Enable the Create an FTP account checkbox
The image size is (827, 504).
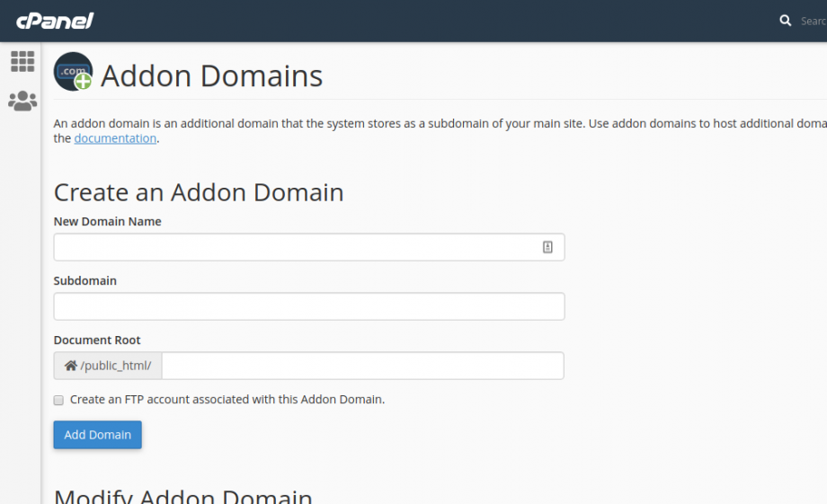58,400
